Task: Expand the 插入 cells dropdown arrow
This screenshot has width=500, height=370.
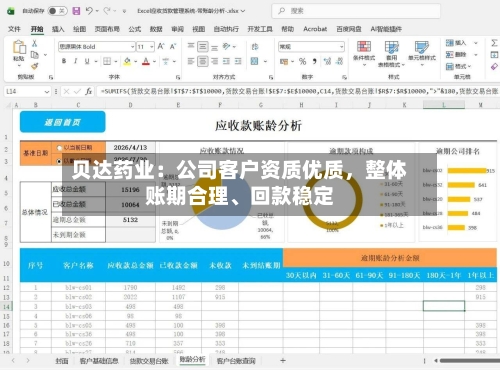Action: [476, 43]
